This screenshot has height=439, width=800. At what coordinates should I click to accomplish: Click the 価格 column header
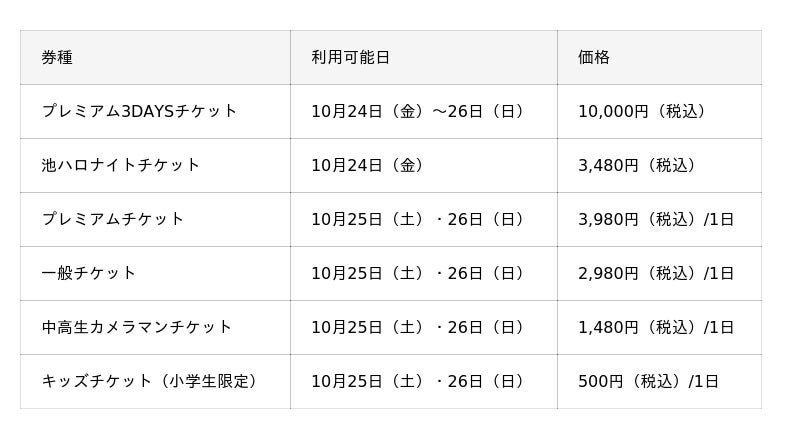point(594,58)
